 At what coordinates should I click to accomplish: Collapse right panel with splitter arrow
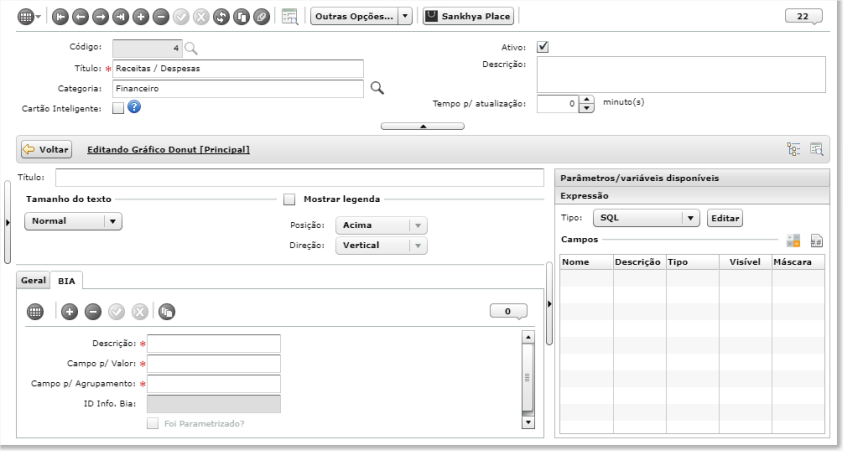coord(549,304)
